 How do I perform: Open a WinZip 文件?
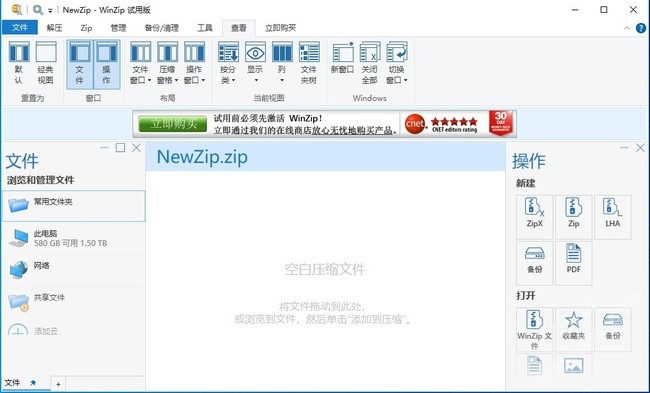pyautogui.click(x=535, y=330)
